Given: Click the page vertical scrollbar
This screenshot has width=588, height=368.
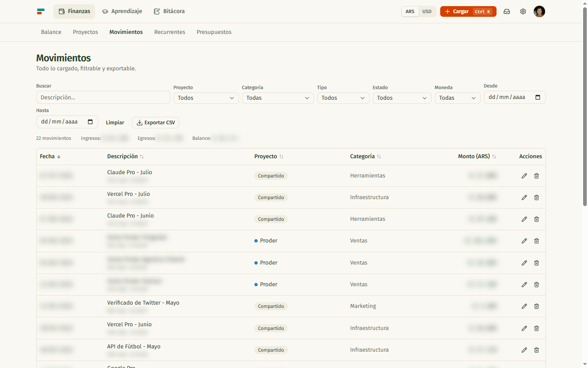Looking at the screenshot, I should [585, 106].
